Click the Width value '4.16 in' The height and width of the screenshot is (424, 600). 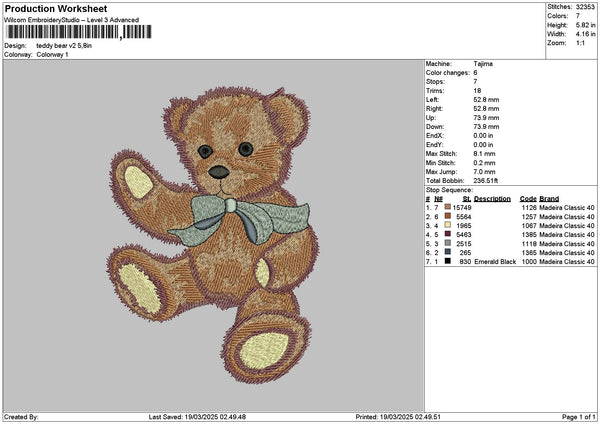point(585,34)
